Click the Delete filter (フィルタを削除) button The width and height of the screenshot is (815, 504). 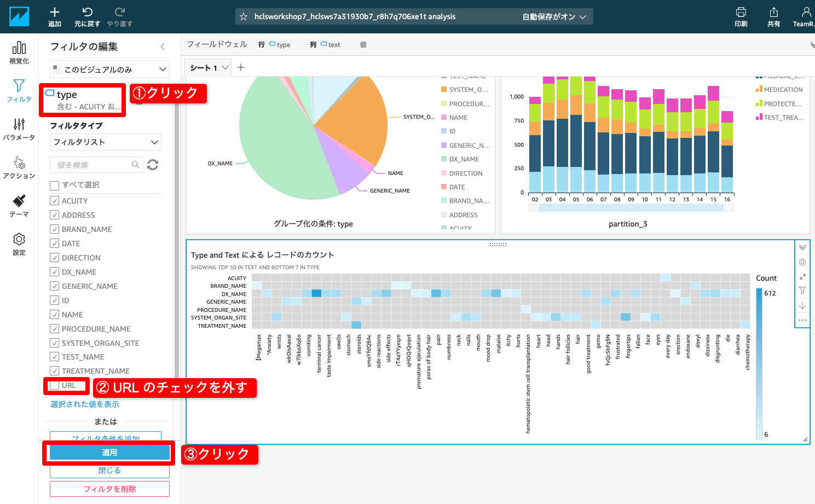(109, 489)
